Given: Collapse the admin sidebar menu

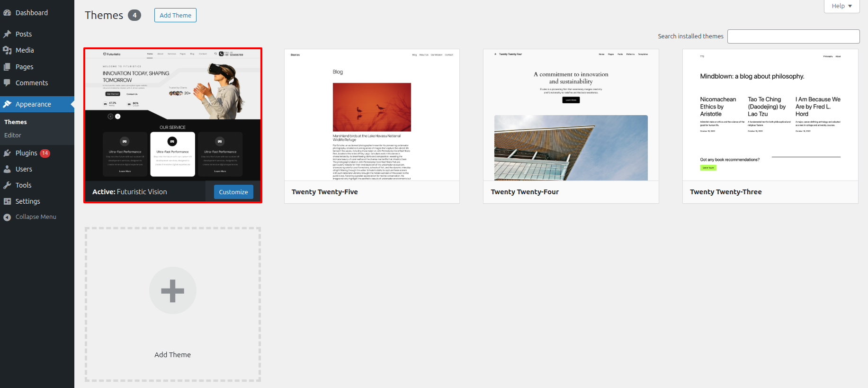Looking at the screenshot, I should pos(36,217).
